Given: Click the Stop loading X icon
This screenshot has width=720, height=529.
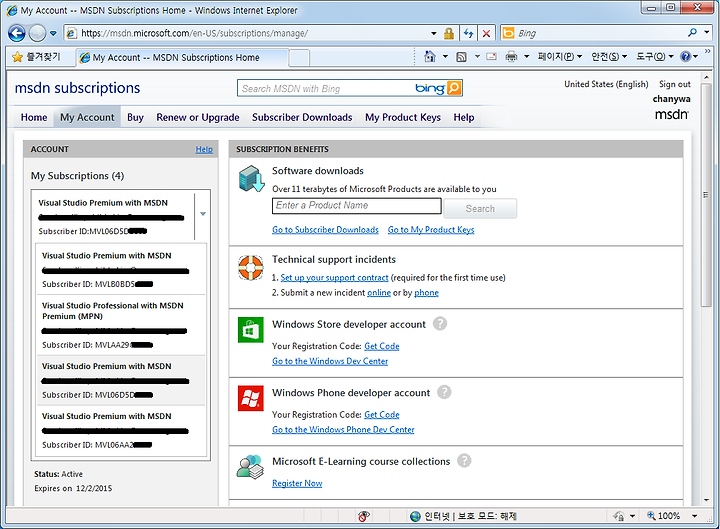Looking at the screenshot, I should tap(486, 33).
